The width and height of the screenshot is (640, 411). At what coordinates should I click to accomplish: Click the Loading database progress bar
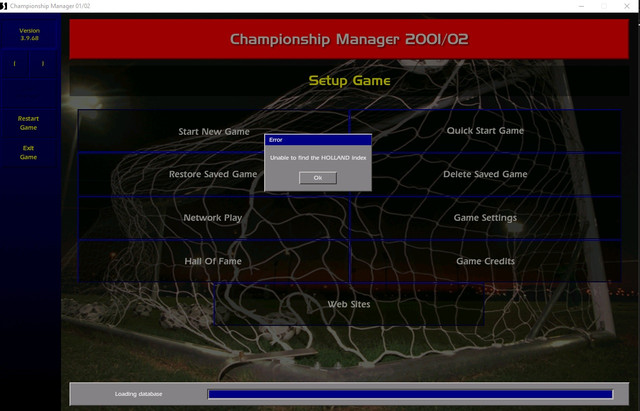[x=410, y=394]
